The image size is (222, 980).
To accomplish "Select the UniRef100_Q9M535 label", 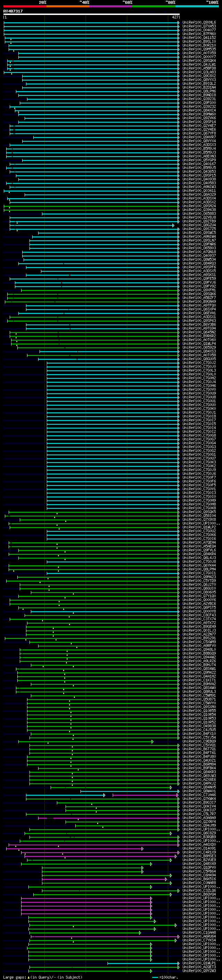I will coord(199,49).
